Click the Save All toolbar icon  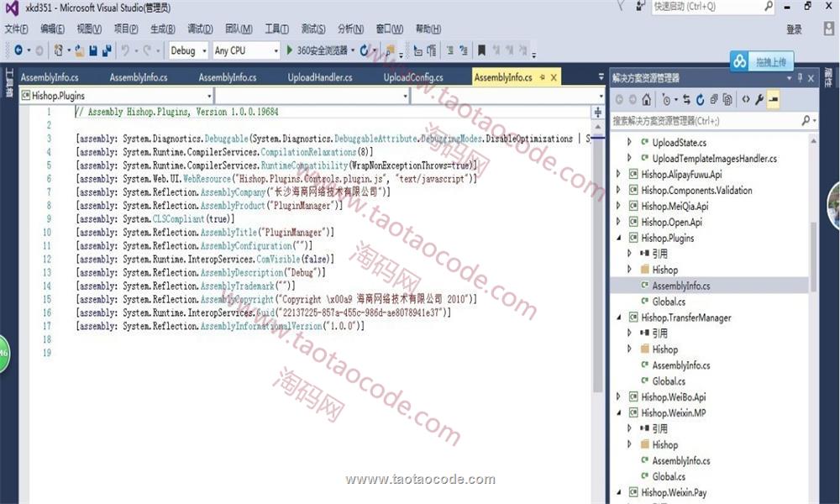click(x=107, y=50)
